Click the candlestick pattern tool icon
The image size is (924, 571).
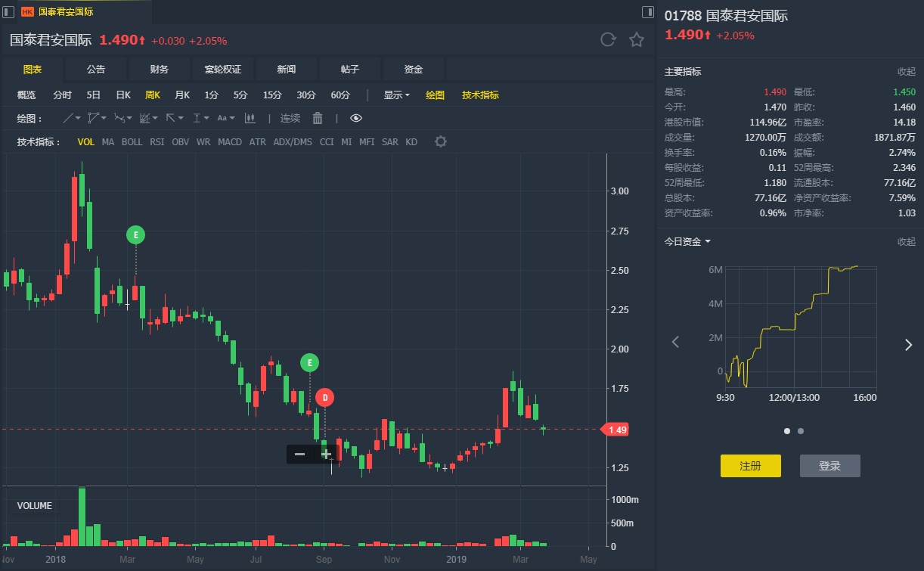coord(250,118)
